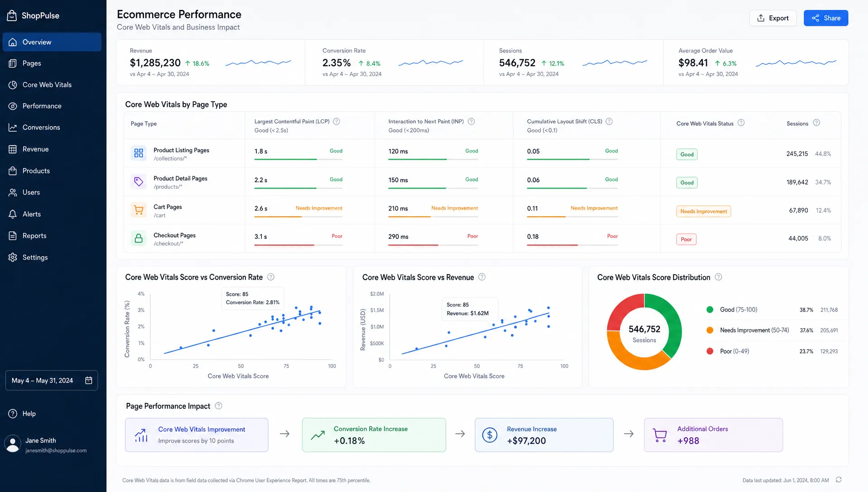This screenshot has width=868, height=492.
Task: Click the Product Detail Pages tag icon
Action: pos(138,182)
